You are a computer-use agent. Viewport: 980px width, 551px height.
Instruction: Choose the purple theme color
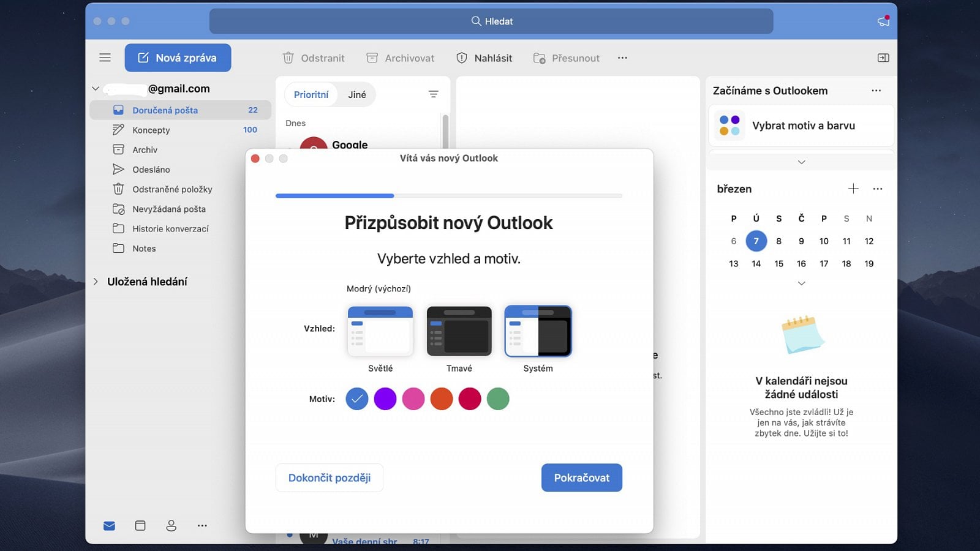[385, 399]
